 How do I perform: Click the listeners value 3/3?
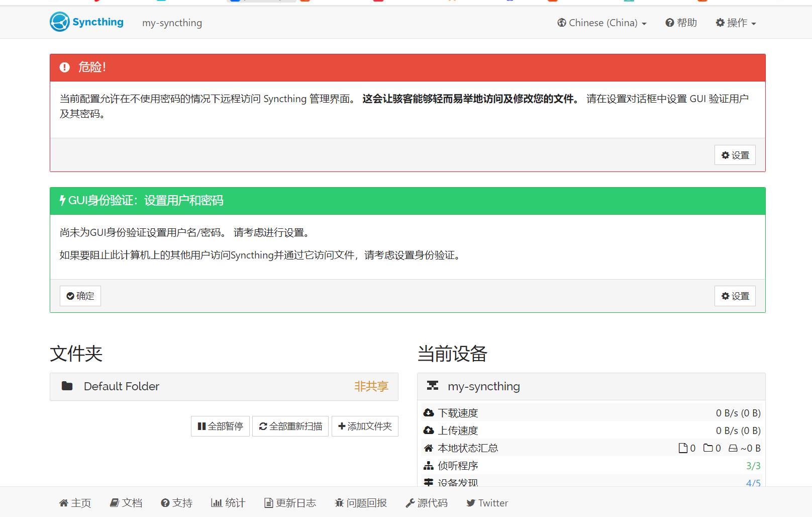[x=753, y=466]
